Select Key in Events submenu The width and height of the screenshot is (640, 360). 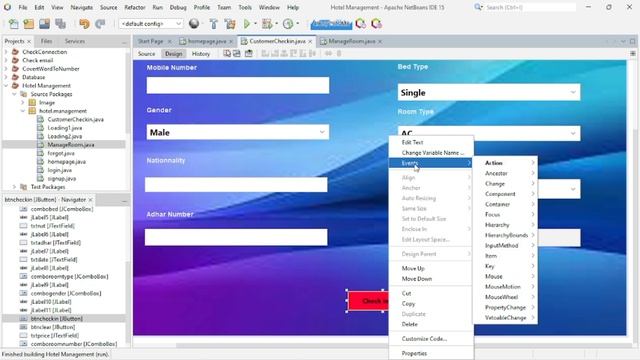(505, 266)
